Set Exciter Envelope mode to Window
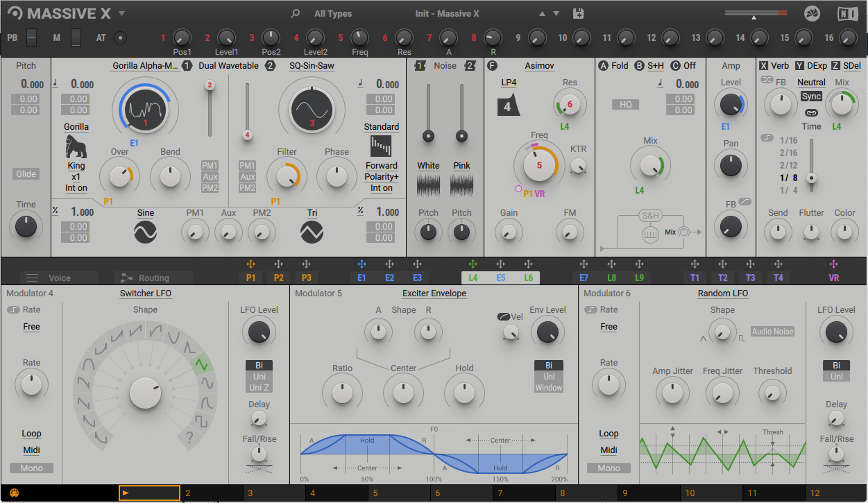 (x=548, y=388)
